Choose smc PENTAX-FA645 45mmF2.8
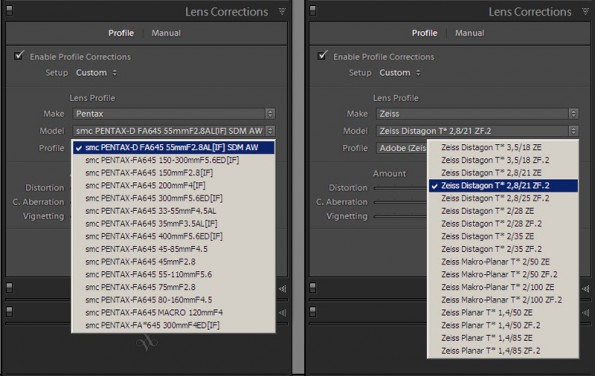This screenshot has height=376, width=595. [x=173, y=262]
